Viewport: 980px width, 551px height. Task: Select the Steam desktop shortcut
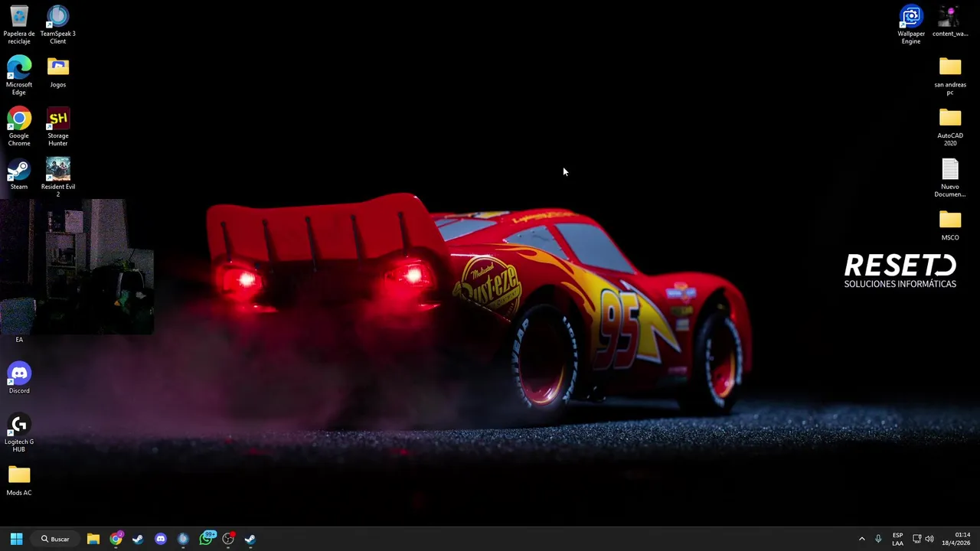[x=19, y=174]
